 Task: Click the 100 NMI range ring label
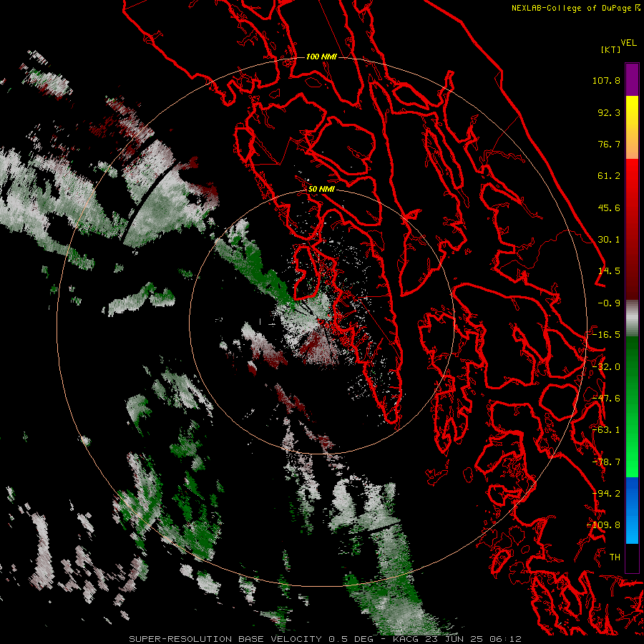321,57
